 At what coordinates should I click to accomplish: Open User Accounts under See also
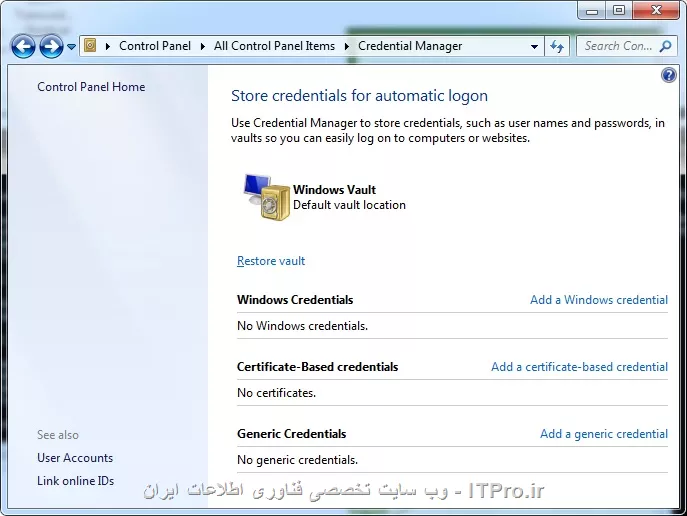pos(75,458)
